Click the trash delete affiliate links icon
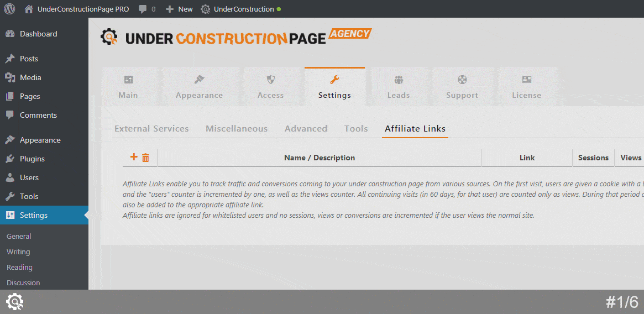 pos(145,158)
